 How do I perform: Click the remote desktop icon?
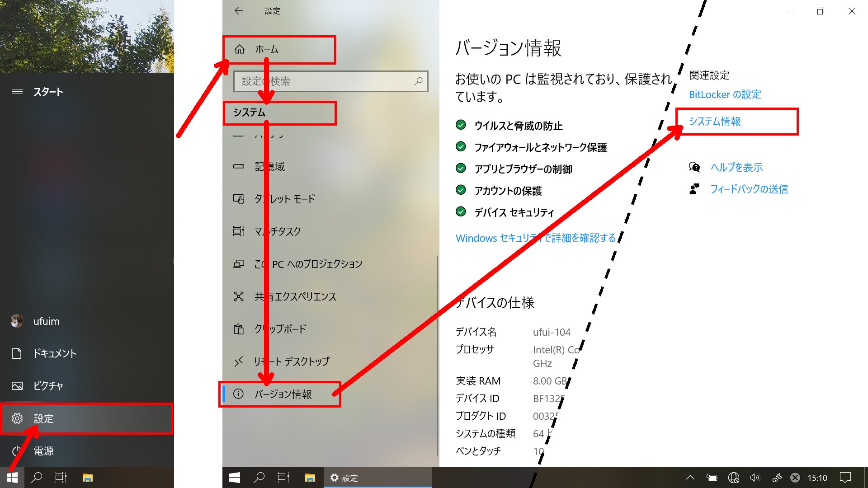238,361
